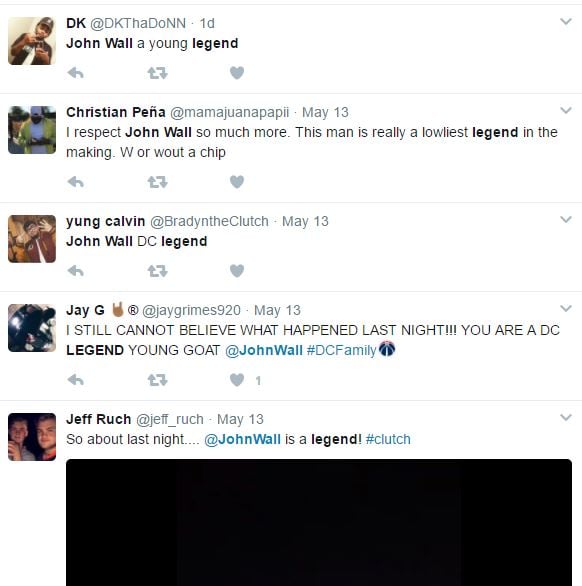The width and height of the screenshot is (582, 586).
Task: Retweet yung calvin's DC legend tweet
Action: tap(157, 271)
